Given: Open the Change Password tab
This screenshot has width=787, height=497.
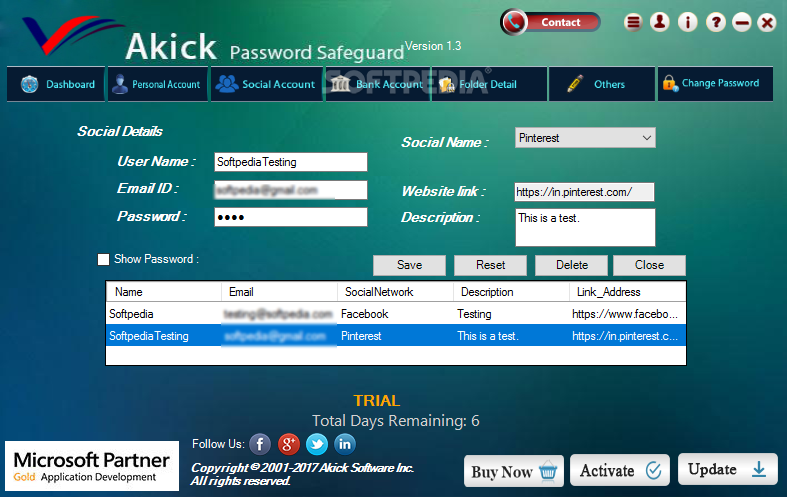Looking at the screenshot, I should click(x=715, y=84).
